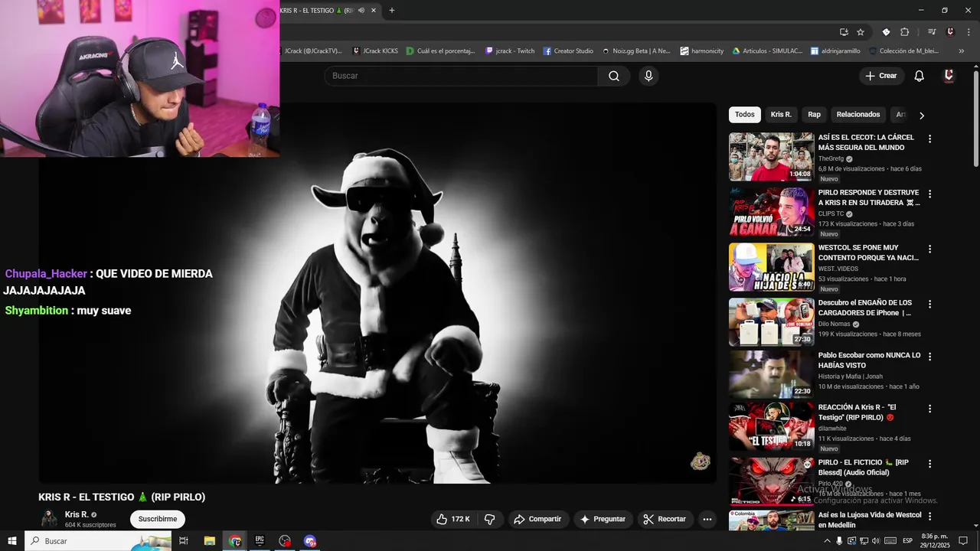Screen dimensions: 980x551
Task: Open options for ASÍ ES EL CECOT video
Action: click(930, 139)
